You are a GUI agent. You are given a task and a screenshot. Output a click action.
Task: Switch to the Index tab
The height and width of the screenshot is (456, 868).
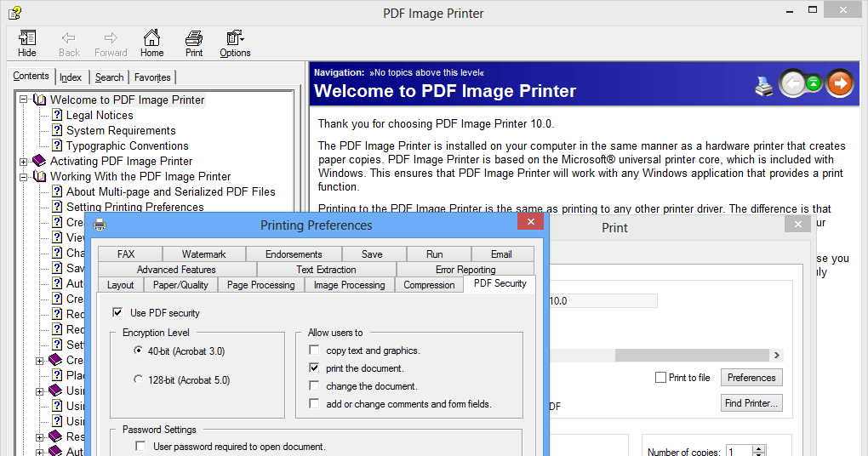71,77
